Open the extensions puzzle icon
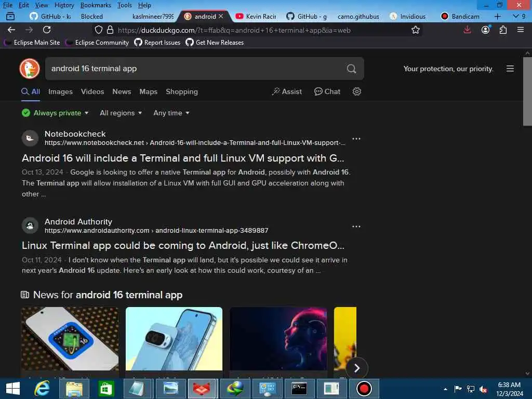532x399 pixels. (503, 30)
